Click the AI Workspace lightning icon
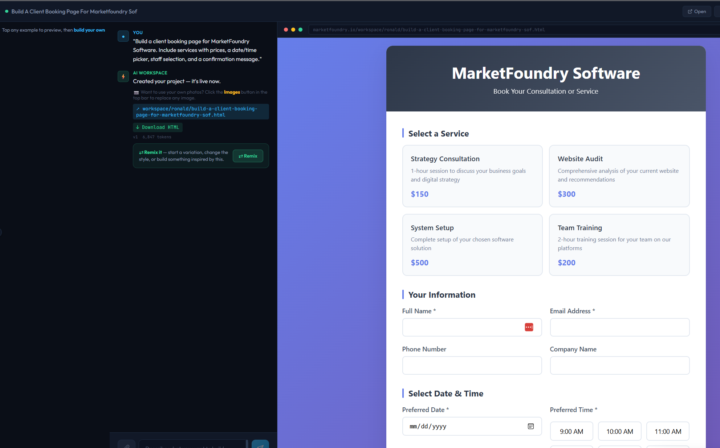The width and height of the screenshot is (720, 448). point(123,76)
